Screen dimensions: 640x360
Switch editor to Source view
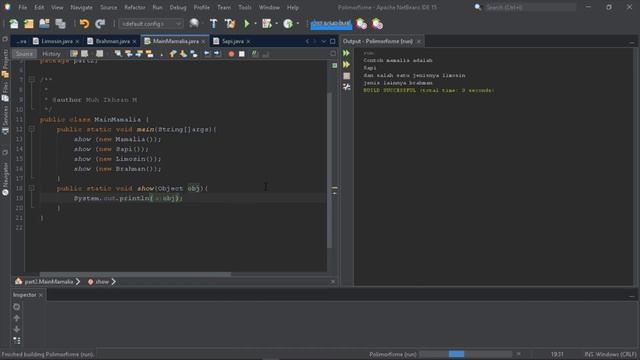pyautogui.click(x=24, y=54)
